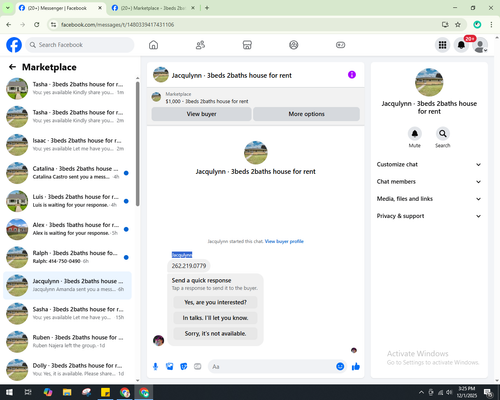Open the Gaming icon in top navigation

coord(340,45)
